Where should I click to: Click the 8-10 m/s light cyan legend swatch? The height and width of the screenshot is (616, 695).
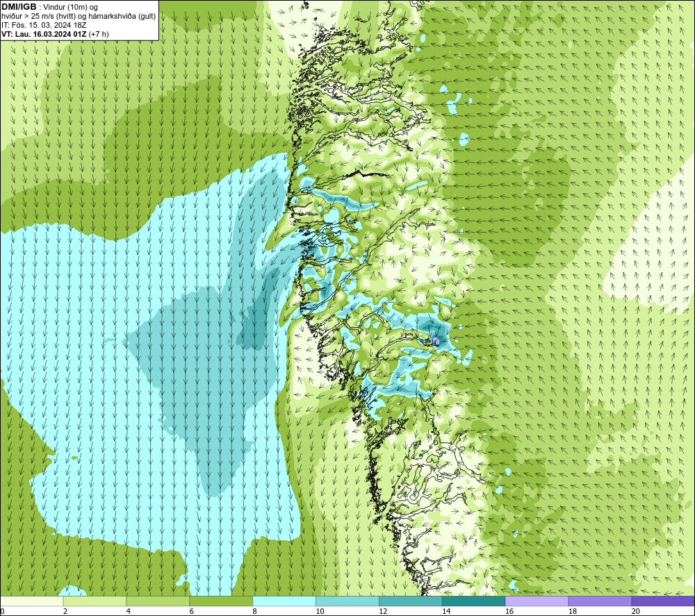coord(284,601)
